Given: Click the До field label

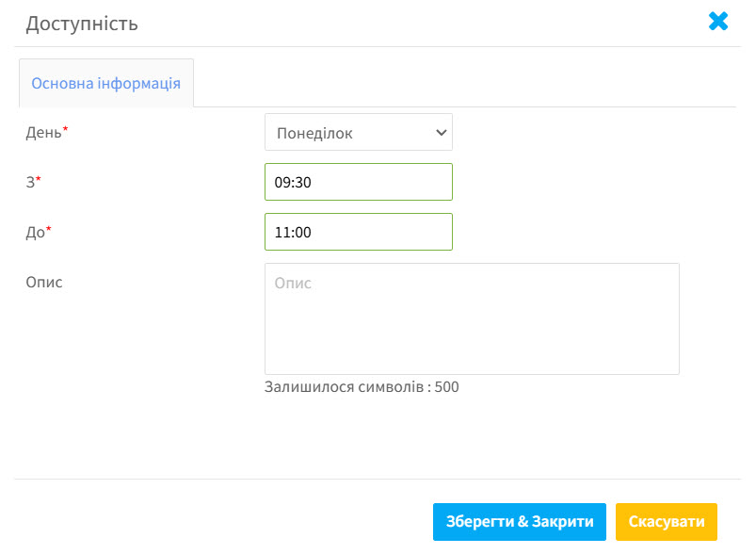Looking at the screenshot, I should 35,232.
